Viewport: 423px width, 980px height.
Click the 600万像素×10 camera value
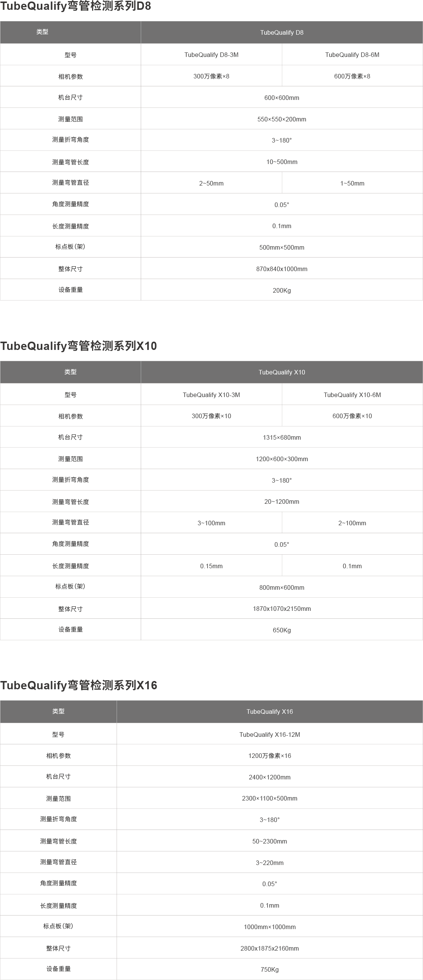click(352, 416)
